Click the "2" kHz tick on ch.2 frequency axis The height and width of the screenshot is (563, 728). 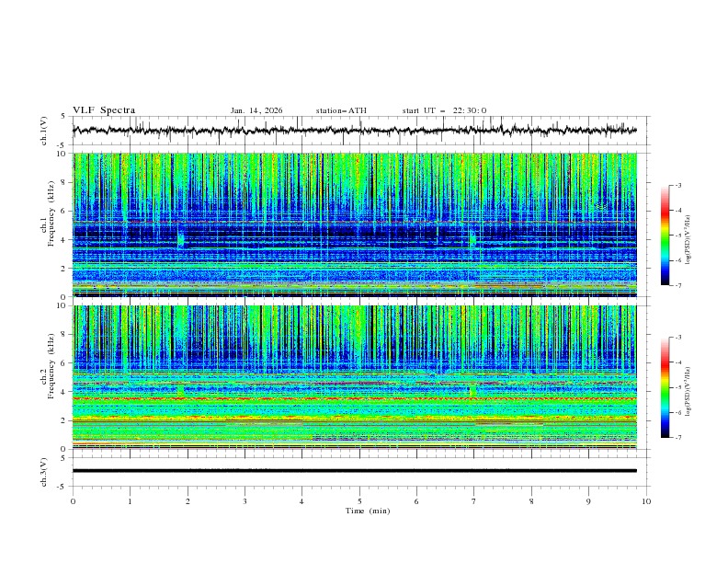coord(64,420)
